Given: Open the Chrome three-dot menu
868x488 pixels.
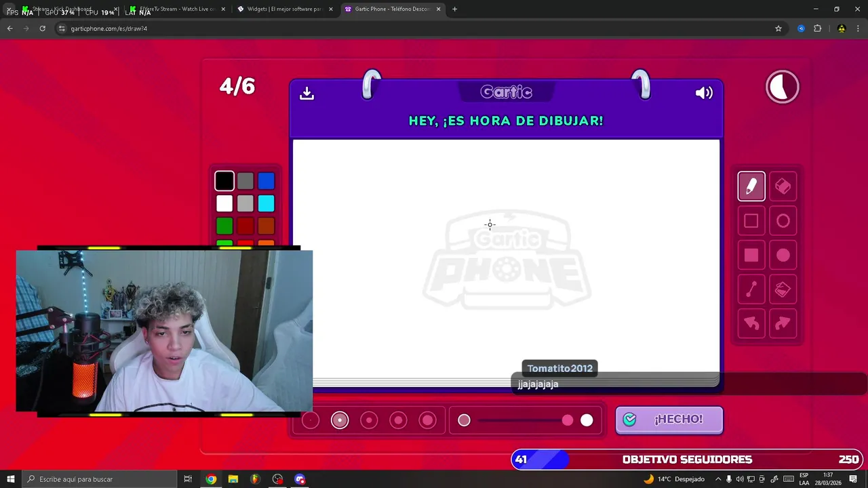Looking at the screenshot, I should tap(858, 28).
